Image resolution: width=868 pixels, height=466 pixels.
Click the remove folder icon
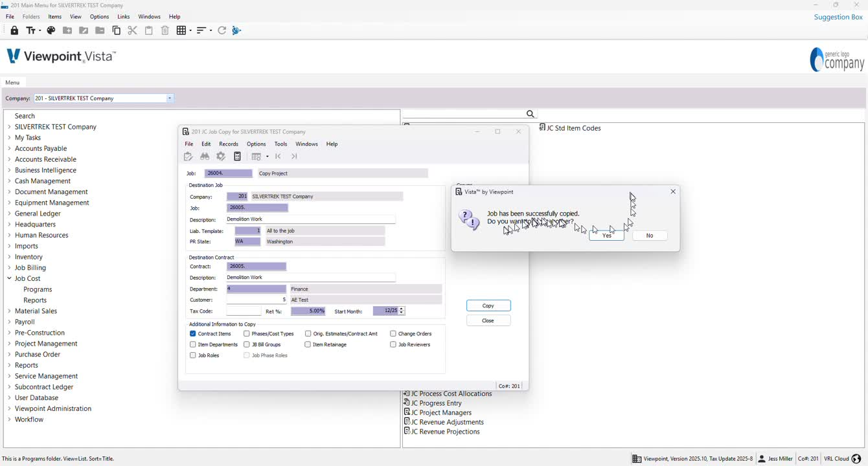(x=100, y=30)
